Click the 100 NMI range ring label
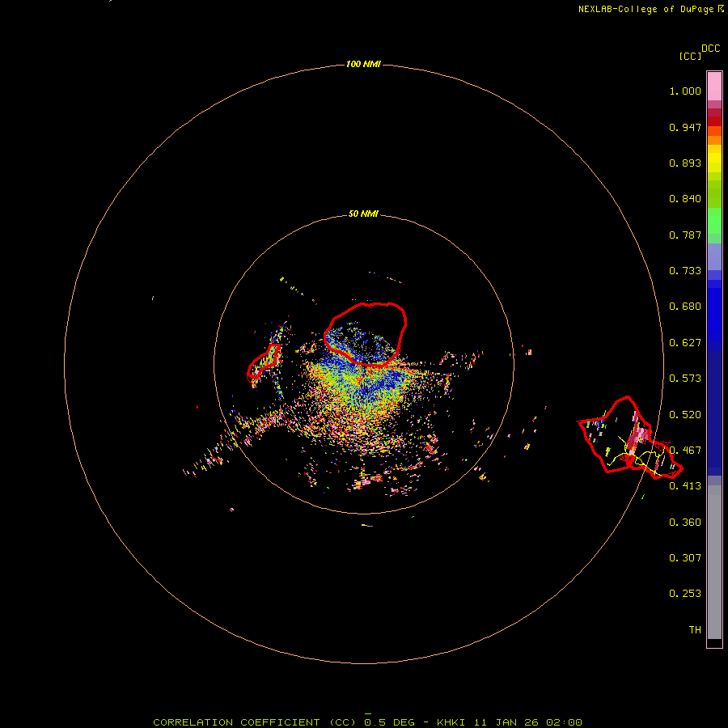Viewport: 728px width, 728px height. pos(363,64)
